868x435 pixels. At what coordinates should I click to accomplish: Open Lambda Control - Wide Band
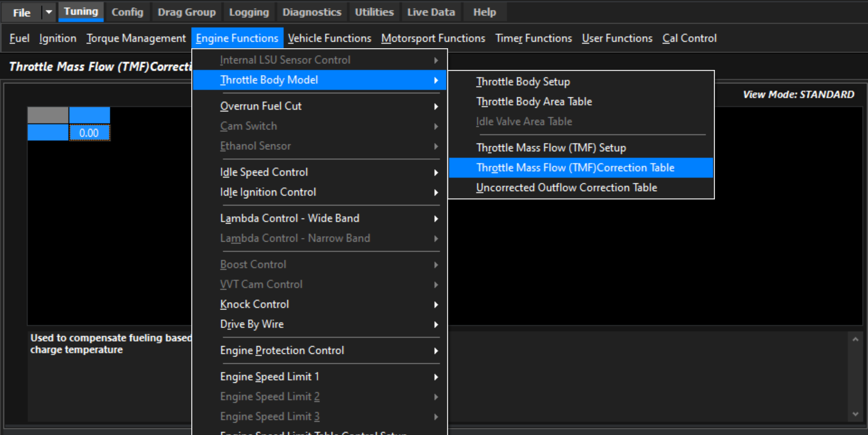[x=290, y=218]
